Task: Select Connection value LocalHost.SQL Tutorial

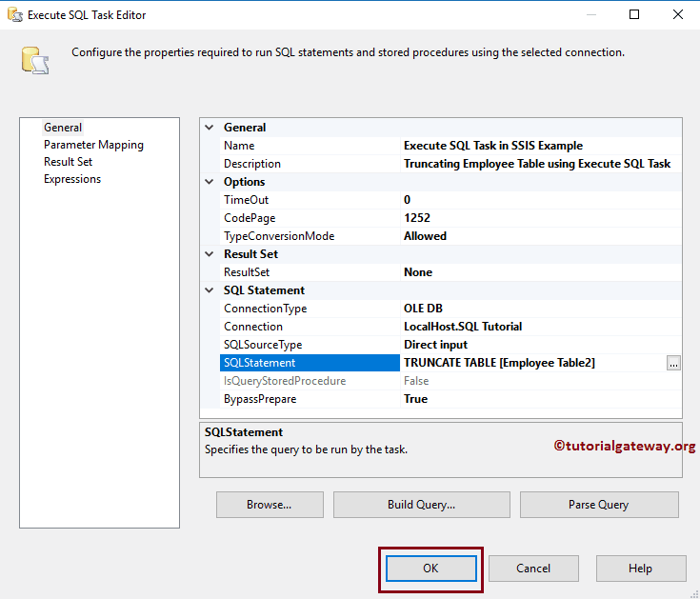Action: (541, 327)
